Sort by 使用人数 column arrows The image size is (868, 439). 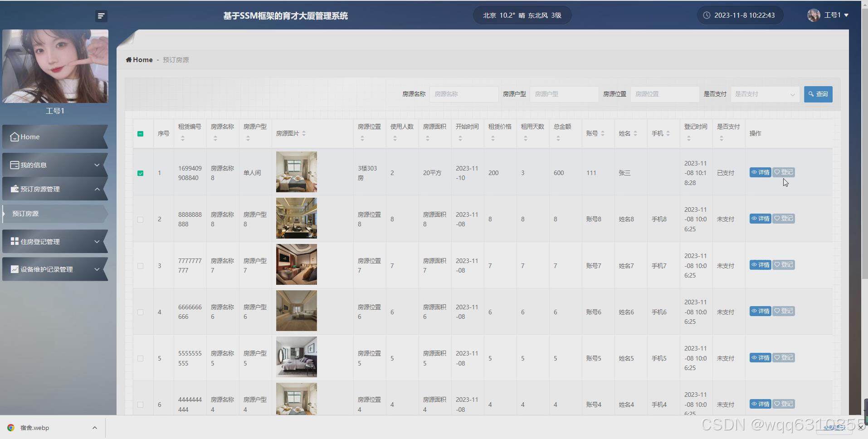395,138
